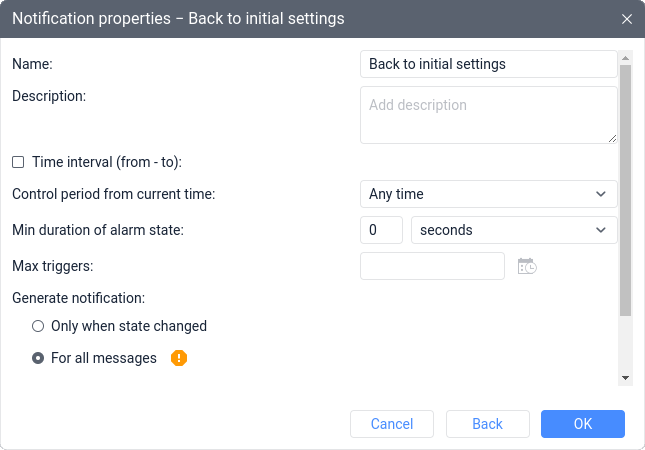The height and width of the screenshot is (450, 645).
Task: Click the calendar-clock icon beside Max triggers
Action: pos(527,266)
